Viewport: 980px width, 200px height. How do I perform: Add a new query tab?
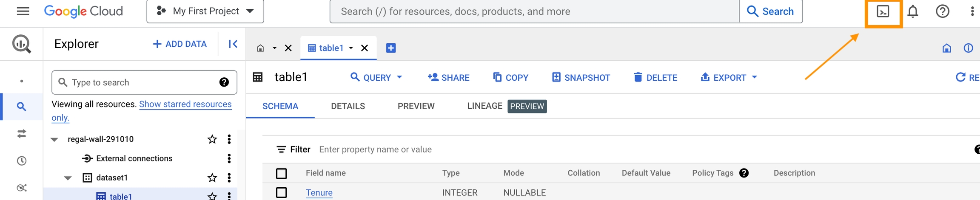(x=391, y=48)
